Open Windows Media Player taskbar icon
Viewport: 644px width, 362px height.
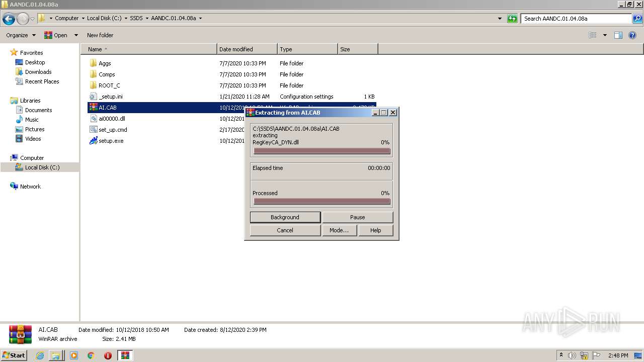(x=74, y=355)
